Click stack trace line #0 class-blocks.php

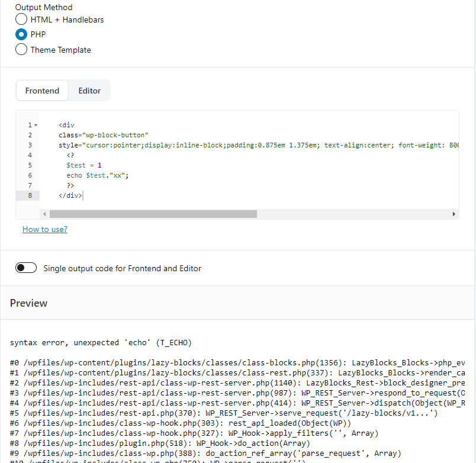(237, 363)
